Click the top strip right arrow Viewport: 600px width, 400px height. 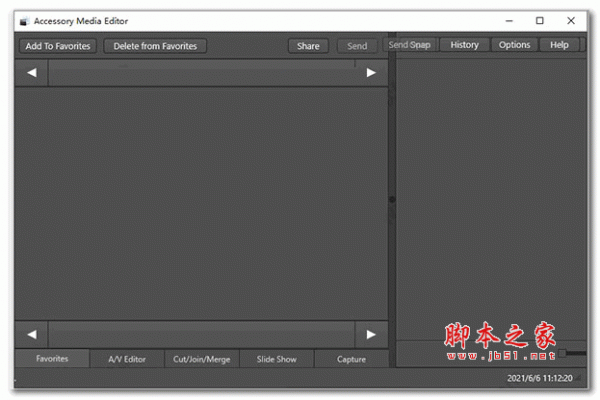371,73
